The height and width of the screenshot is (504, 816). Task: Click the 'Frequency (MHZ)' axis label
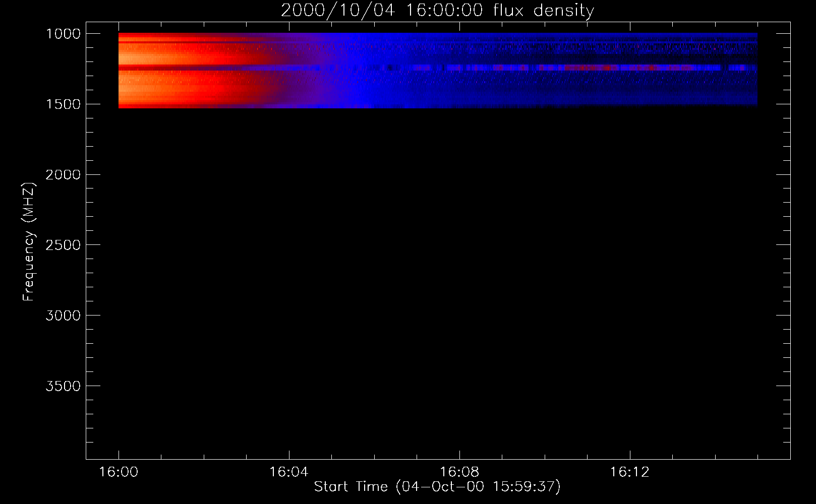(29, 242)
